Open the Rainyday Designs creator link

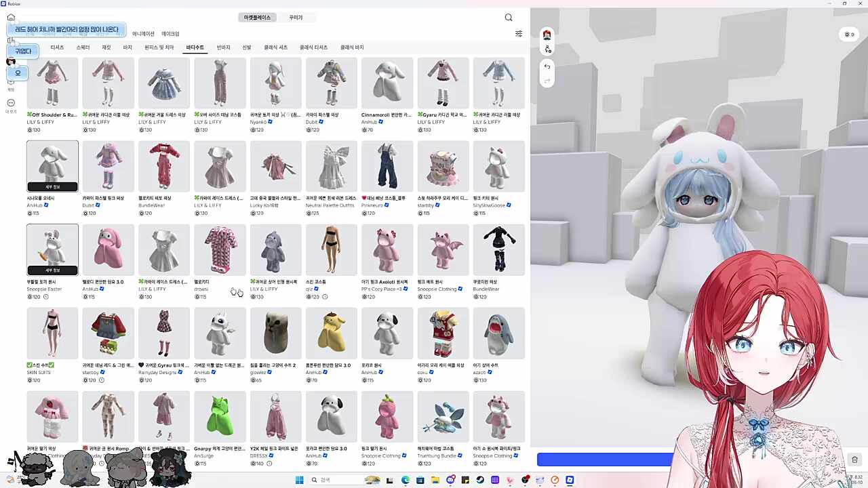[157, 372]
